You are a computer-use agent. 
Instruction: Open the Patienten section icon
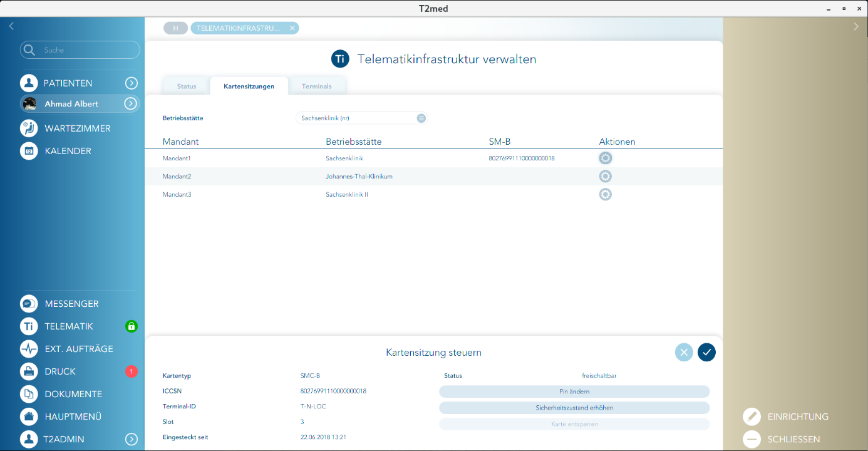click(x=29, y=83)
